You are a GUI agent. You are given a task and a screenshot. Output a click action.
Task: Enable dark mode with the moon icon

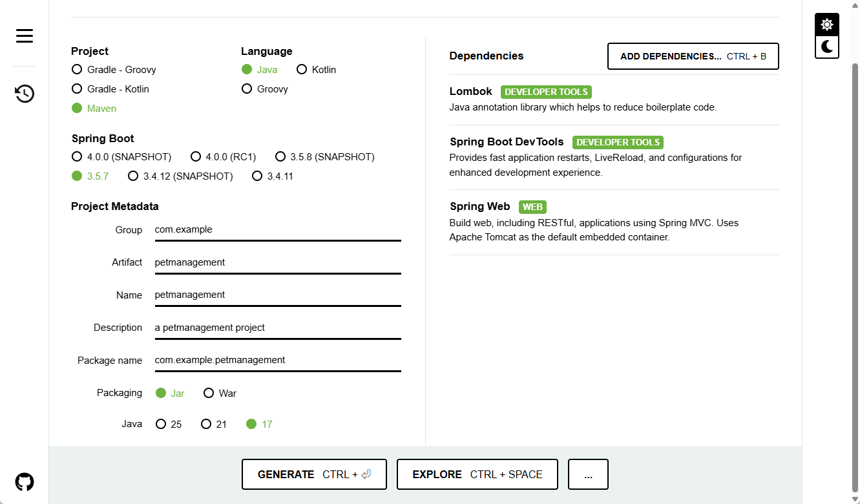[x=826, y=47]
